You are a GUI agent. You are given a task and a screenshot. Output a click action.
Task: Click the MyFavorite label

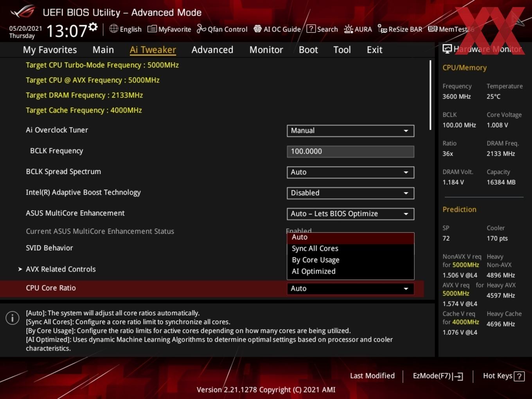174,29
